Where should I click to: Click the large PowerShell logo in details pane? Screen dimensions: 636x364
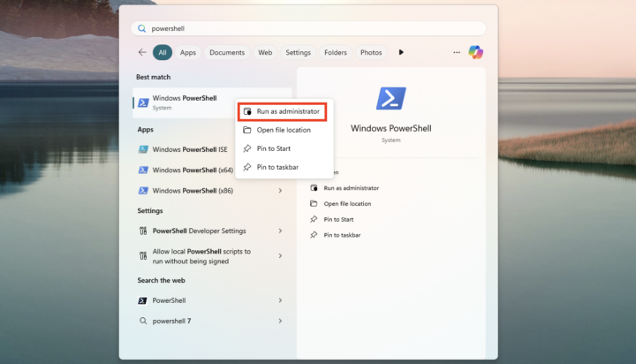pos(391,98)
